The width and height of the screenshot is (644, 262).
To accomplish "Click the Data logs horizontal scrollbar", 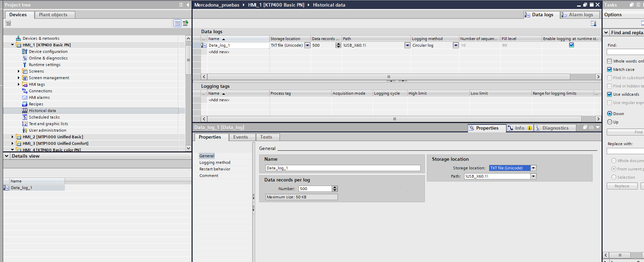I will (x=388, y=77).
